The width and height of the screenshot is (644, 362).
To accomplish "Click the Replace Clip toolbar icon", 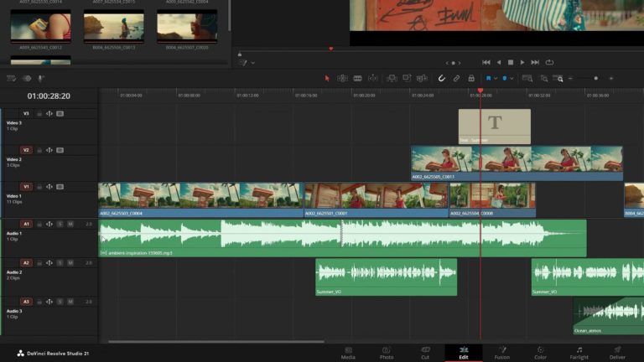I will 422,79.
